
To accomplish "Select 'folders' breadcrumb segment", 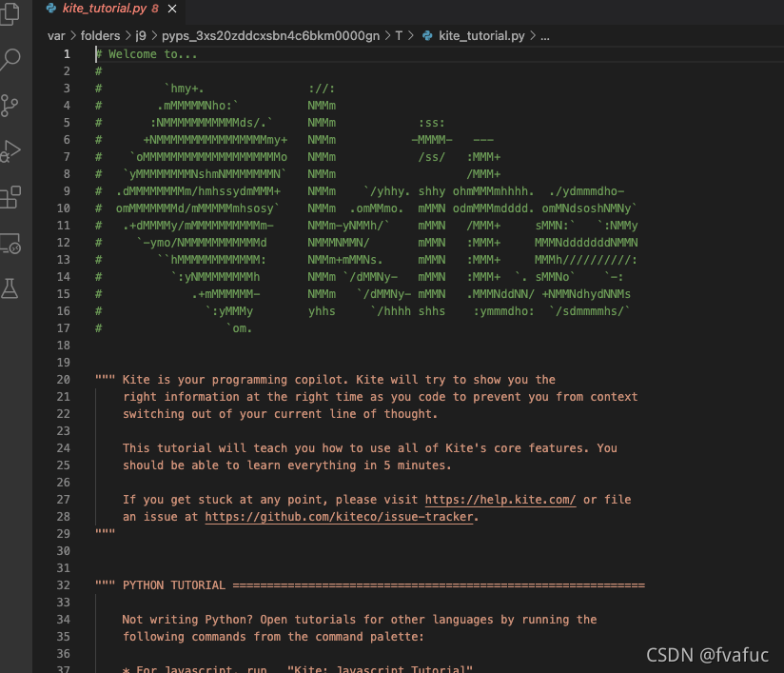I will tap(100, 36).
